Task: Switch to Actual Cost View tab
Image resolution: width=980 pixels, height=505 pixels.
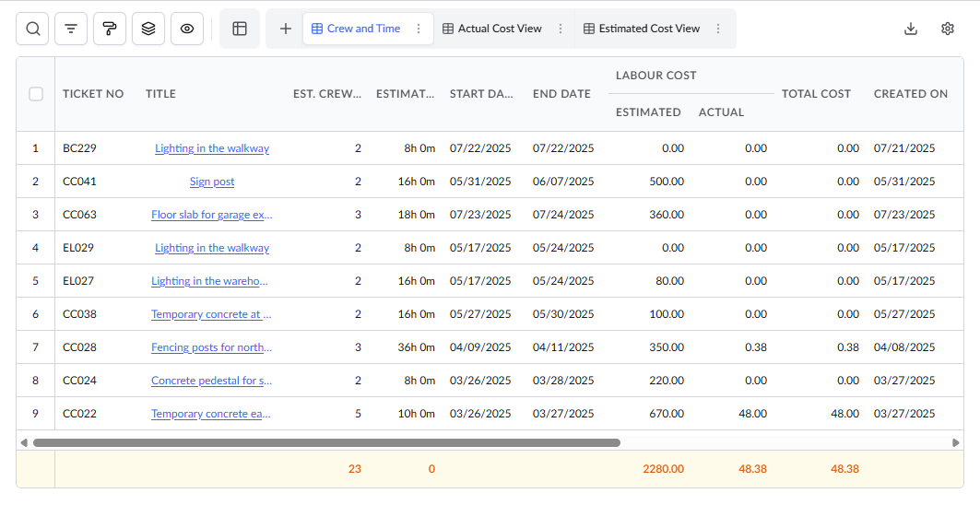Action: pyautogui.click(x=492, y=29)
